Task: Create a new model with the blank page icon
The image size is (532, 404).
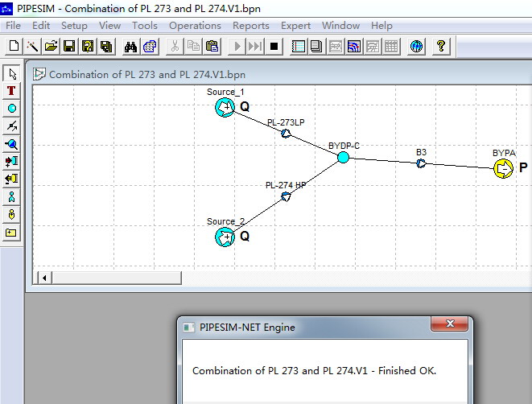Action: [x=14, y=46]
